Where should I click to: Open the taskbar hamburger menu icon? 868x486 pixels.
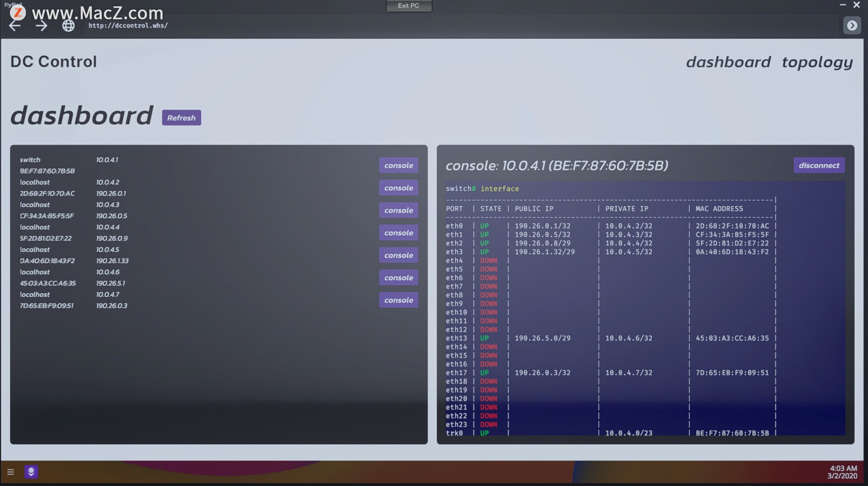10,472
